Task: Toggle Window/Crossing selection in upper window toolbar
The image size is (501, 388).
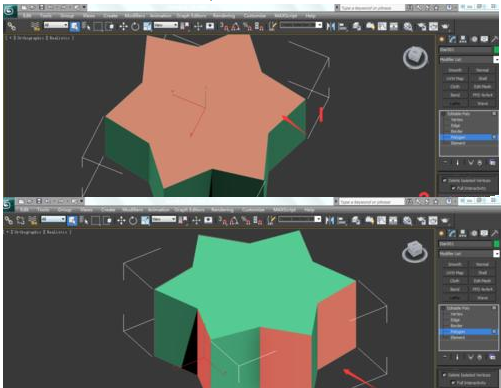Action: coord(110,26)
